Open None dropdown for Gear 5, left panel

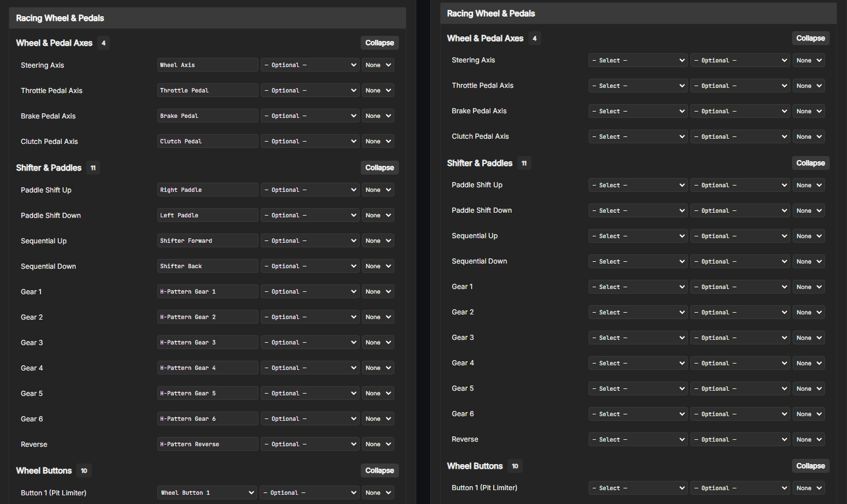coord(378,393)
